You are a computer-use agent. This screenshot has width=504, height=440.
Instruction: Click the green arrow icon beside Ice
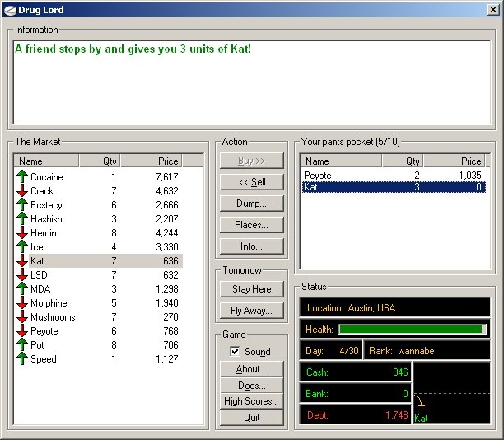(x=21, y=247)
